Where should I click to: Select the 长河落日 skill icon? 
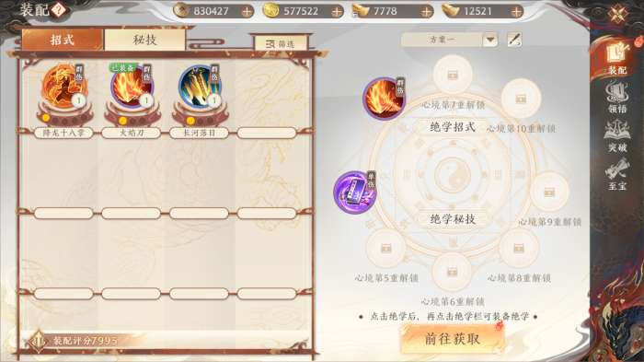[200, 88]
